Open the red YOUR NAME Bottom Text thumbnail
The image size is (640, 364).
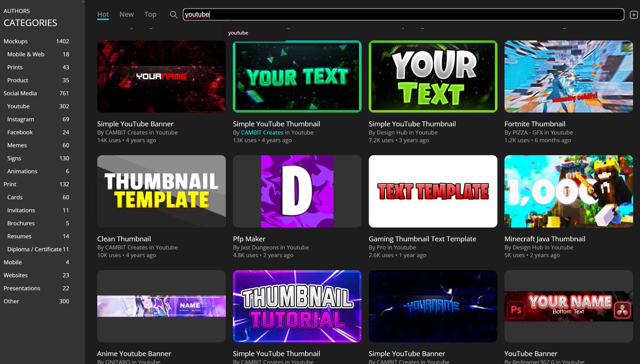569,306
